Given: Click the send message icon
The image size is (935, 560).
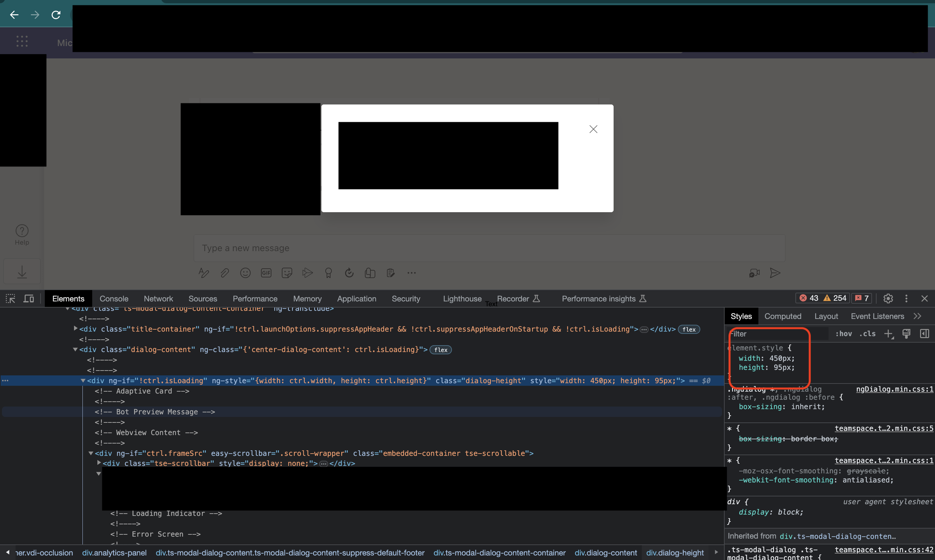Looking at the screenshot, I should (x=775, y=273).
